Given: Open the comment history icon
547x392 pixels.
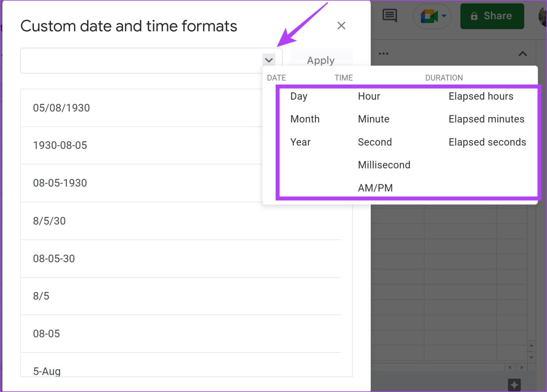Looking at the screenshot, I should (x=389, y=16).
